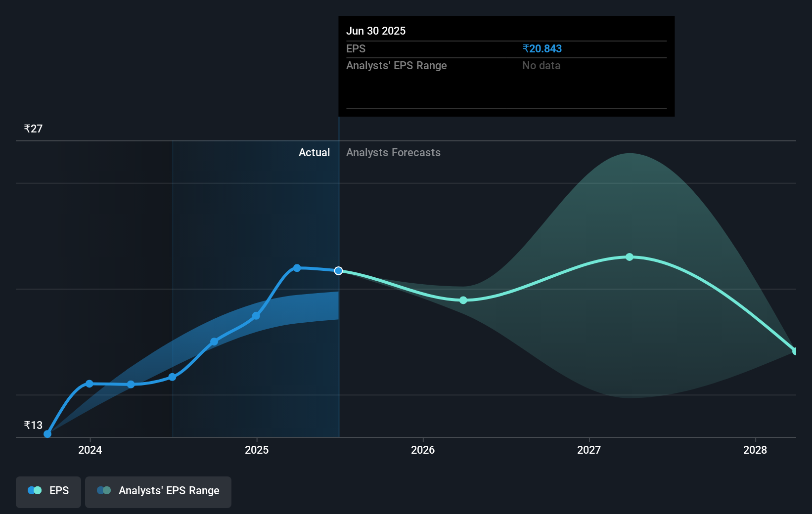Click the EPS point in mid 2024
Viewport: 812px width, 514px height.
(172, 377)
